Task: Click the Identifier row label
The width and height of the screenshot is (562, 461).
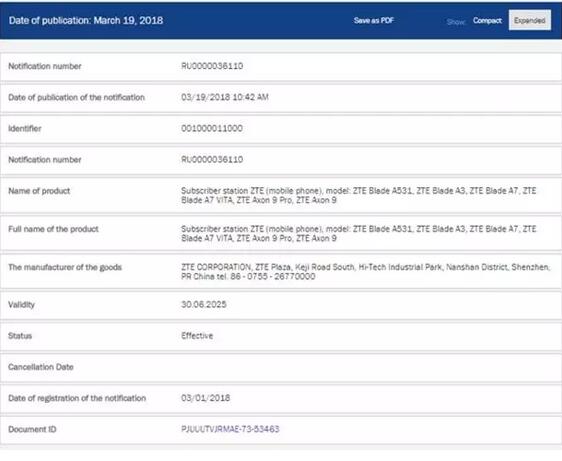Action: point(25,128)
